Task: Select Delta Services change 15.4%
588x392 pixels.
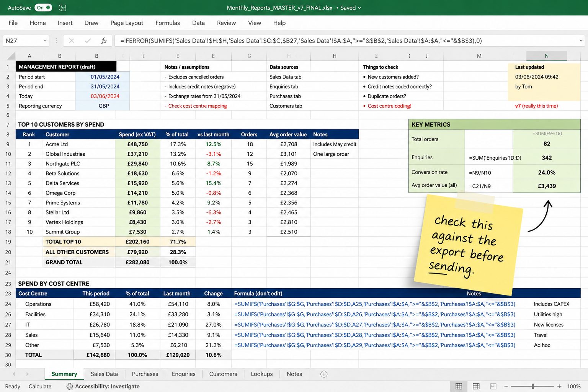Action: (214, 183)
